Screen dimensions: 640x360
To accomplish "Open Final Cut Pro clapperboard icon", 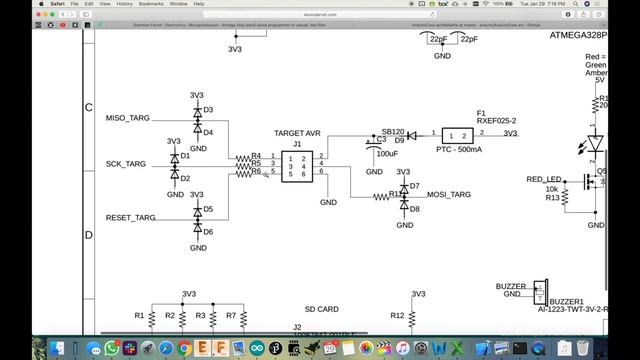I will point(384,349).
